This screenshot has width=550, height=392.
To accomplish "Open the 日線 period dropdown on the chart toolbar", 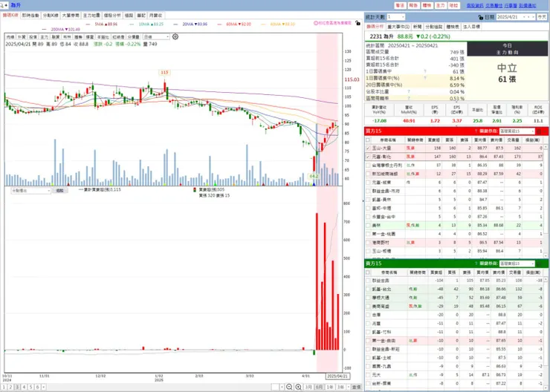I will tap(156, 37).
